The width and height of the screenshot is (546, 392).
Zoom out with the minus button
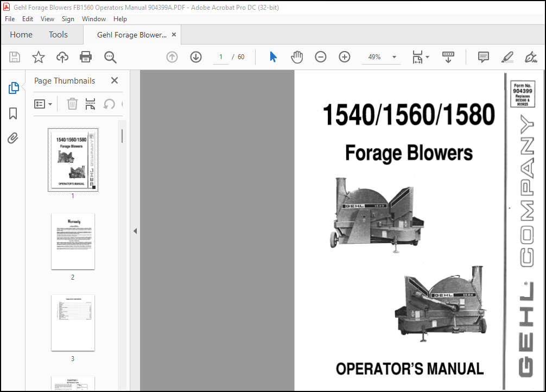pos(320,57)
